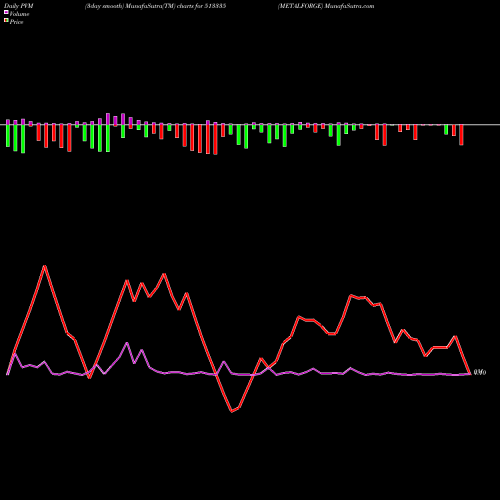The height and width of the screenshot is (500, 500).
Task: Click the Volume legend label
Action: coord(19,14)
